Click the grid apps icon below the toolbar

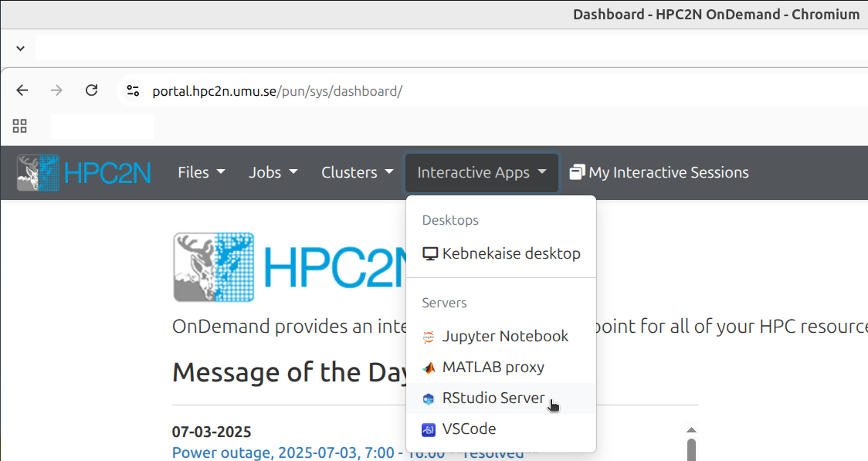(19, 125)
